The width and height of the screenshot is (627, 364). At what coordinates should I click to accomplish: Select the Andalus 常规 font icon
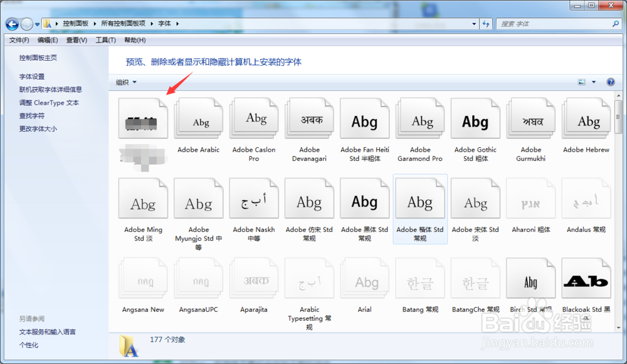coord(586,199)
